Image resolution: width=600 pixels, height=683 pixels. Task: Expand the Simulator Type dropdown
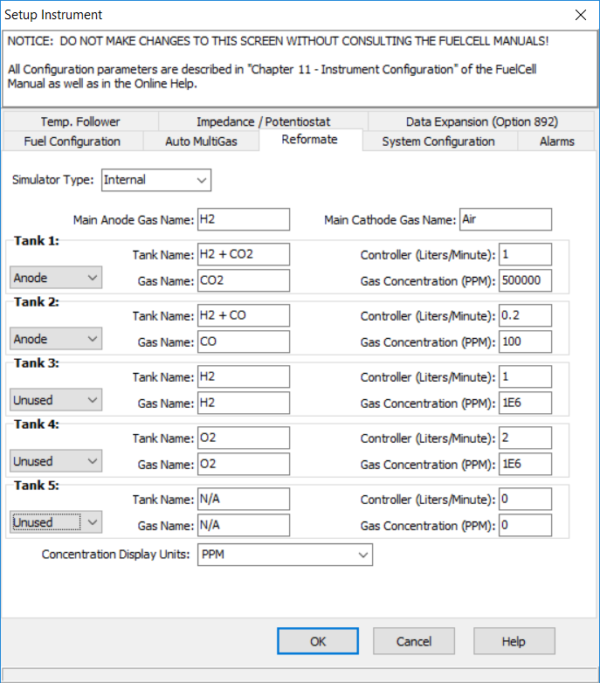click(156, 180)
